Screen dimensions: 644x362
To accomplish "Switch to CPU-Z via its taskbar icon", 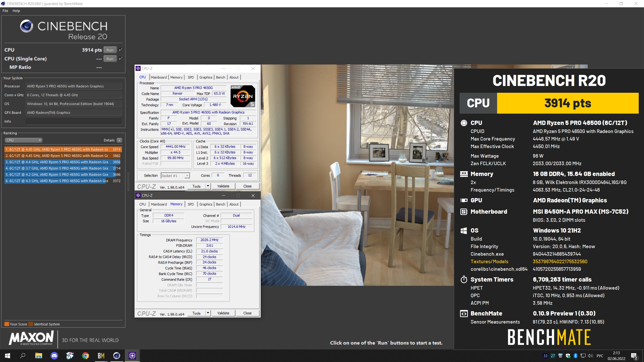I will tap(132, 356).
